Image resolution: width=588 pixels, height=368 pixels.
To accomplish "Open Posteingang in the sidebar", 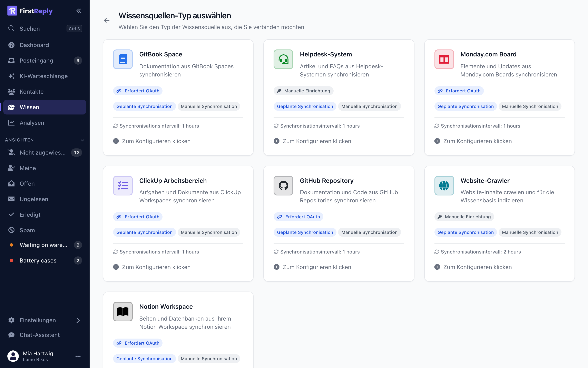I will coord(45,61).
